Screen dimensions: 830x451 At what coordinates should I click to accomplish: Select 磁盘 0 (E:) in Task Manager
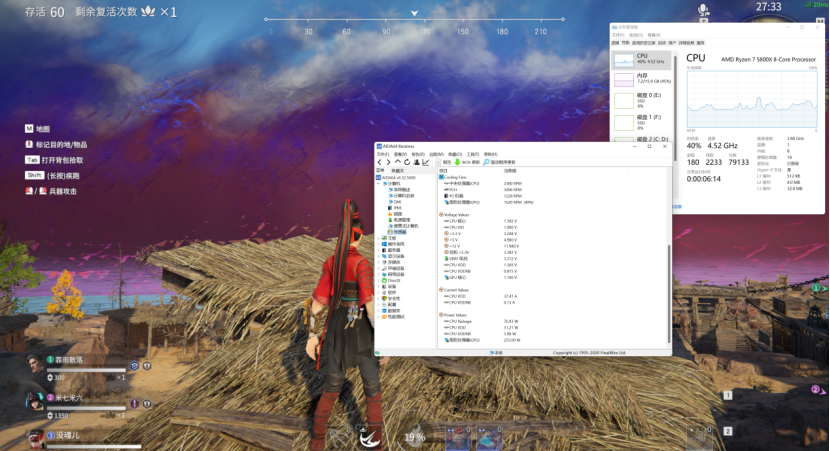641,100
